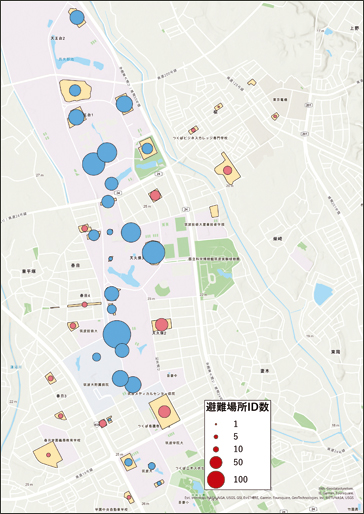The image size is (364, 514).
Task: Select the tiny legend dot for value 1
Action: [x=216, y=424]
